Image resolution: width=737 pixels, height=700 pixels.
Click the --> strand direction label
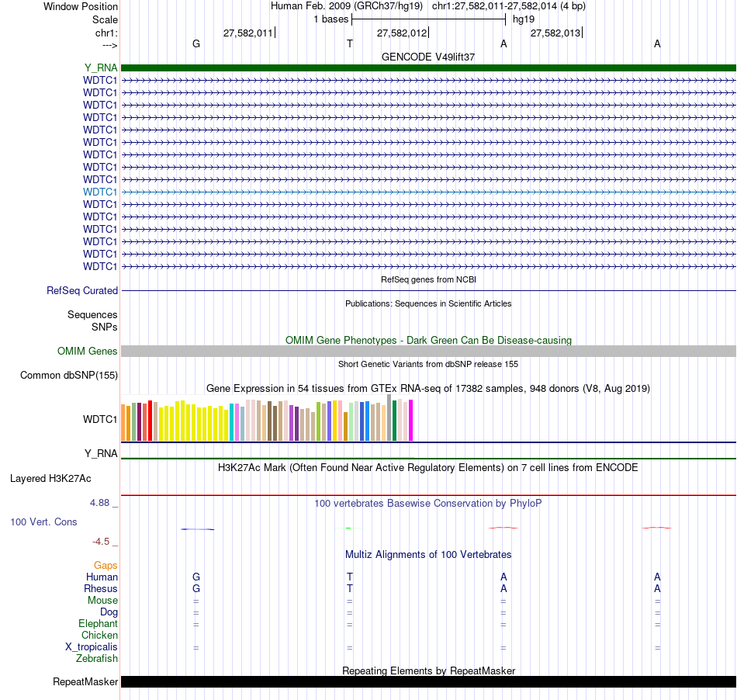[110, 45]
